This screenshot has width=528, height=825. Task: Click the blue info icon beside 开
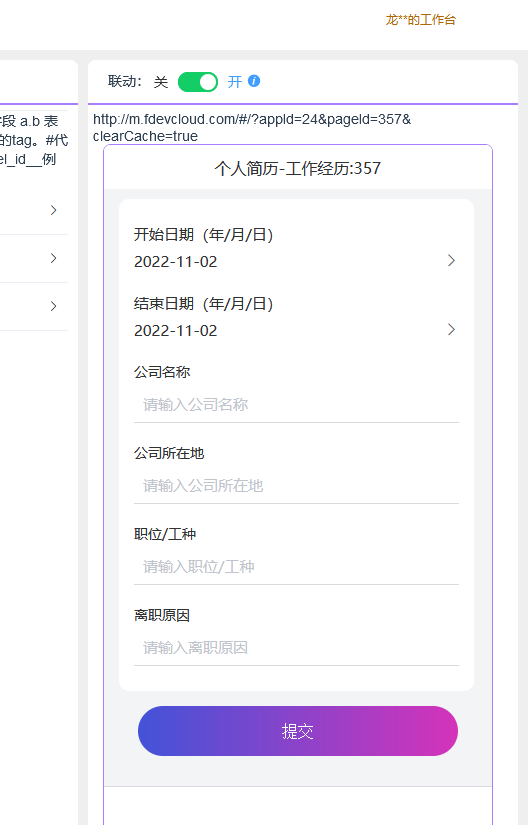[x=254, y=81]
